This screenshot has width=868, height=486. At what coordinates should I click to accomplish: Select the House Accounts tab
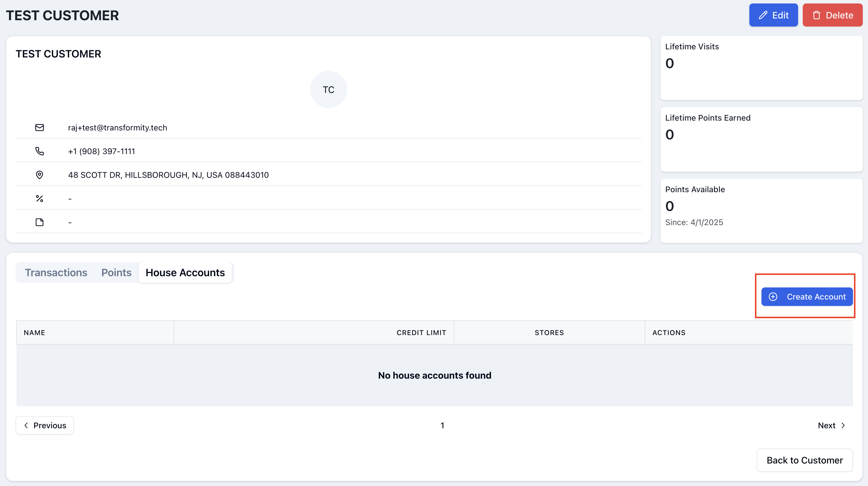click(x=185, y=272)
